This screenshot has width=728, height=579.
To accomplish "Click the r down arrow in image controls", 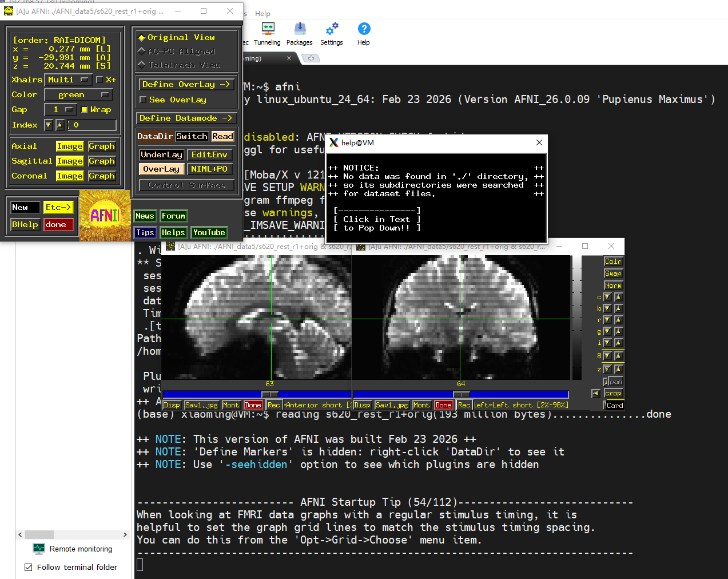I will [607, 320].
